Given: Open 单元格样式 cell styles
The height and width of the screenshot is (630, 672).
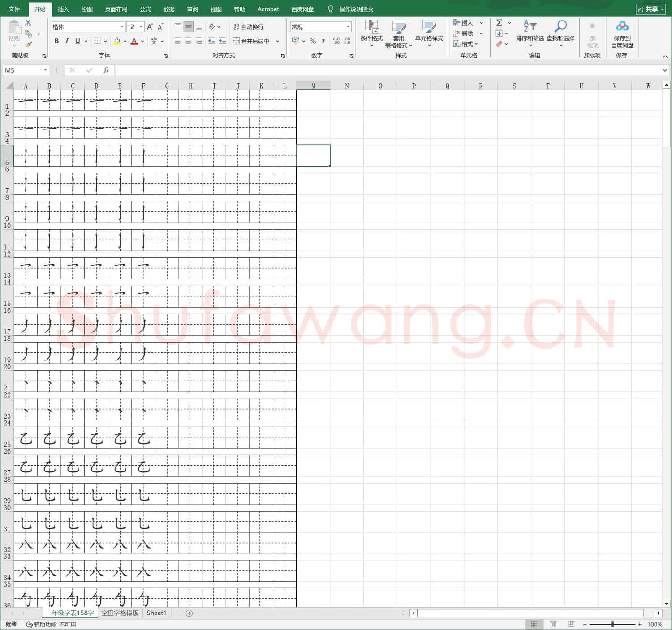Looking at the screenshot, I should [x=429, y=34].
